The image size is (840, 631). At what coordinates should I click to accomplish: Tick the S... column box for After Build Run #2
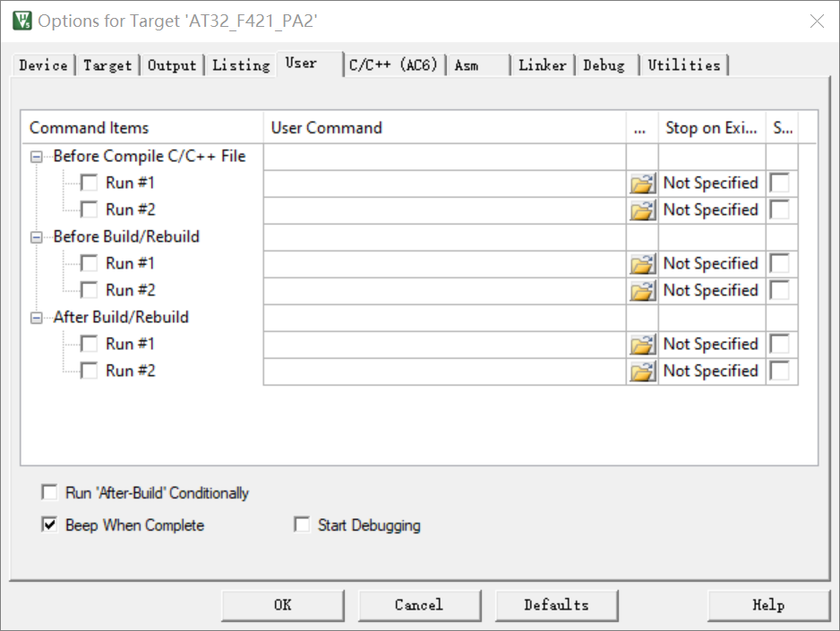[779, 371]
